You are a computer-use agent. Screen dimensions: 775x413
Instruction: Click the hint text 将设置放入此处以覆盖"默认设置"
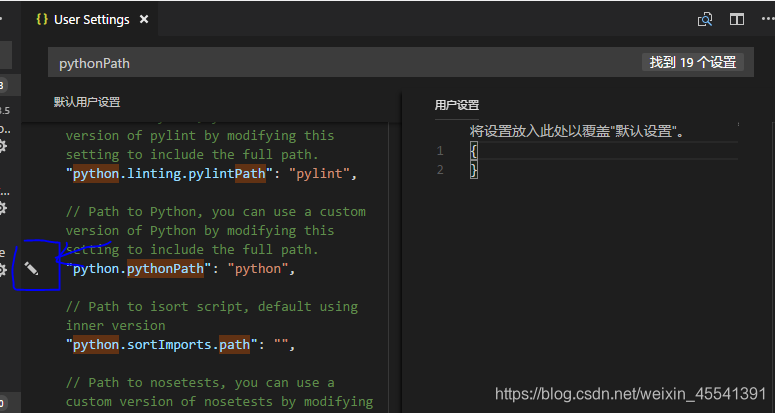(577, 131)
